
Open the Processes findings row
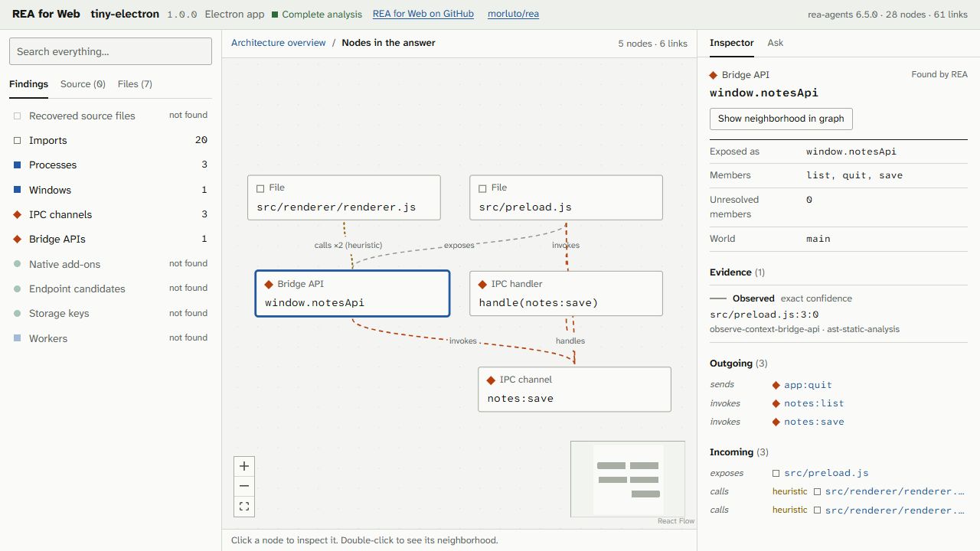(110, 165)
